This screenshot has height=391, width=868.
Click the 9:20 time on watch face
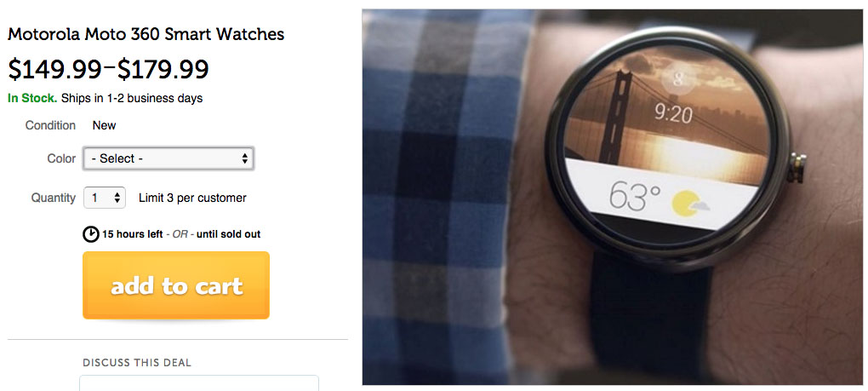(x=673, y=115)
